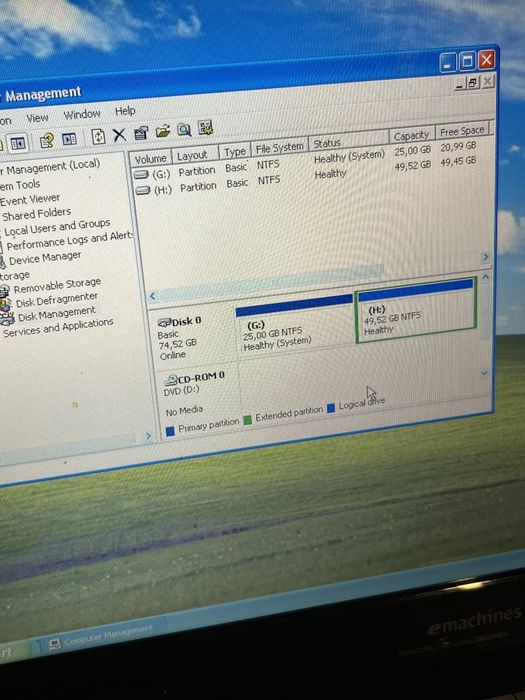
Task: Select Event Viewer in the console tree
Action: pos(30,200)
